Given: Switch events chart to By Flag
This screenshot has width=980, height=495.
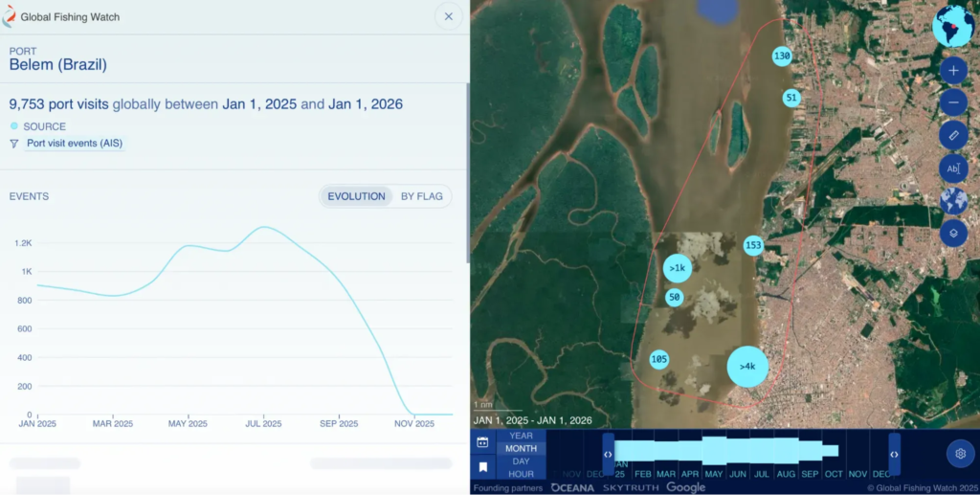Looking at the screenshot, I should [422, 196].
